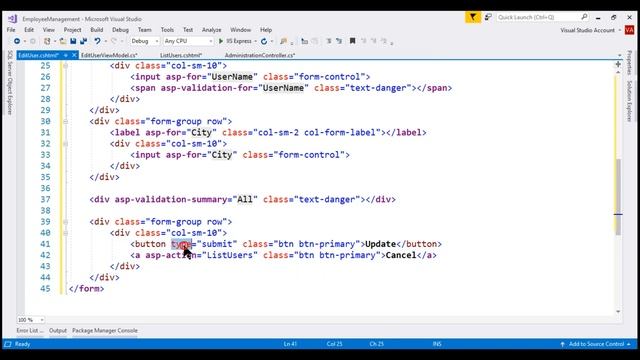
Task: Open the Output panel tab
Action: (58, 331)
